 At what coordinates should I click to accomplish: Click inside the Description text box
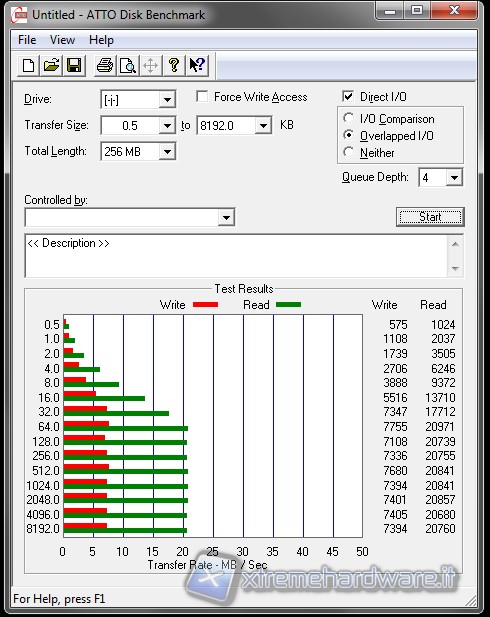click(236, 256)
